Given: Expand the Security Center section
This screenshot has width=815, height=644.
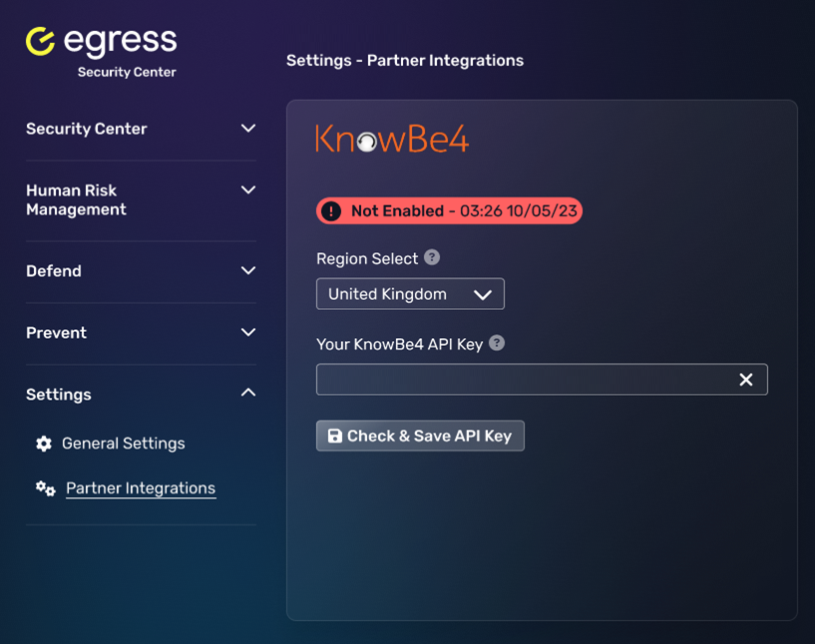Looking at the screenshot, I should 247,129.
